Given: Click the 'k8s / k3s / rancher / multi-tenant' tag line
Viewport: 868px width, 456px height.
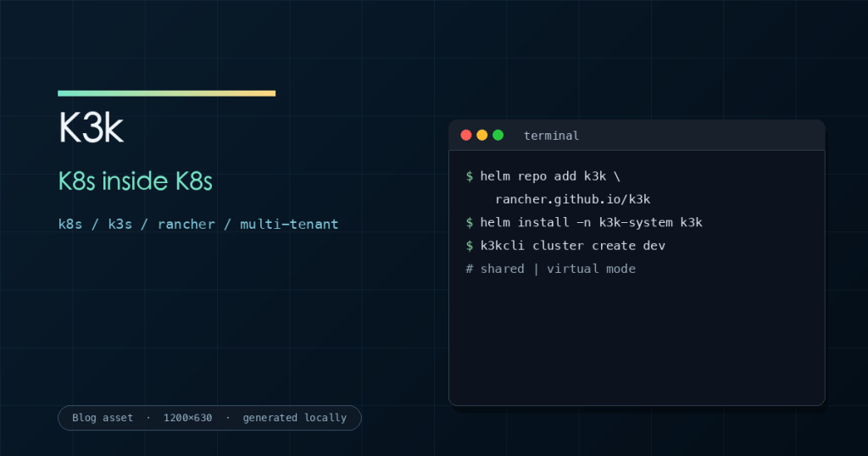Looking at the screenshot, I should (x=198, y=224).
